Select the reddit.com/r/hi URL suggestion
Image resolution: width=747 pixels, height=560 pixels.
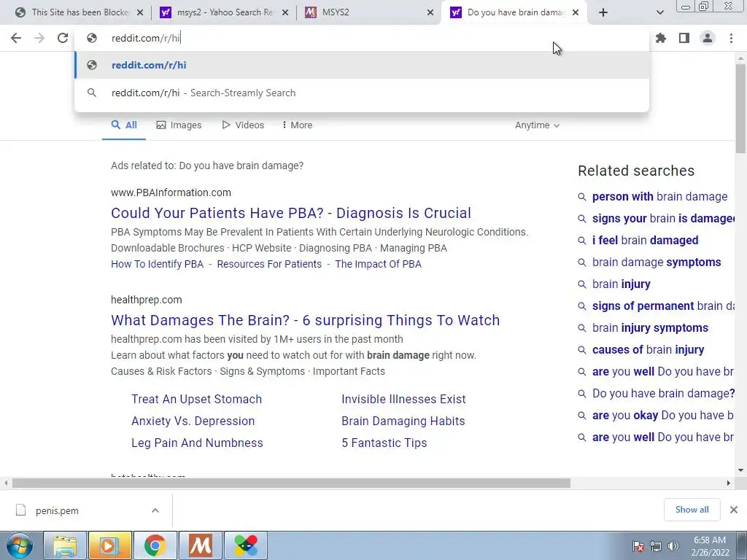click(x=362, y=65)
